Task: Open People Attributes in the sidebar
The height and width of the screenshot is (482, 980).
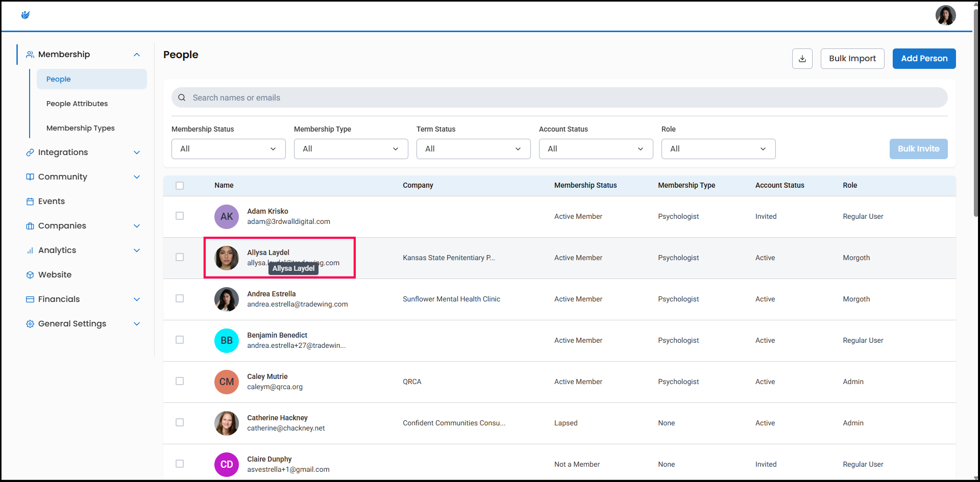Action: point(77,104)
